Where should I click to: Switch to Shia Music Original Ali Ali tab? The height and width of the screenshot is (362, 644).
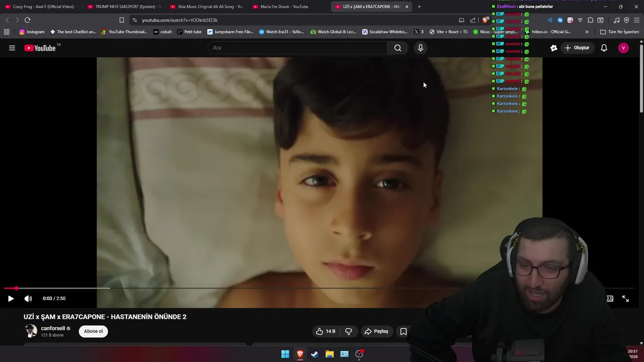tap(206, 7)
